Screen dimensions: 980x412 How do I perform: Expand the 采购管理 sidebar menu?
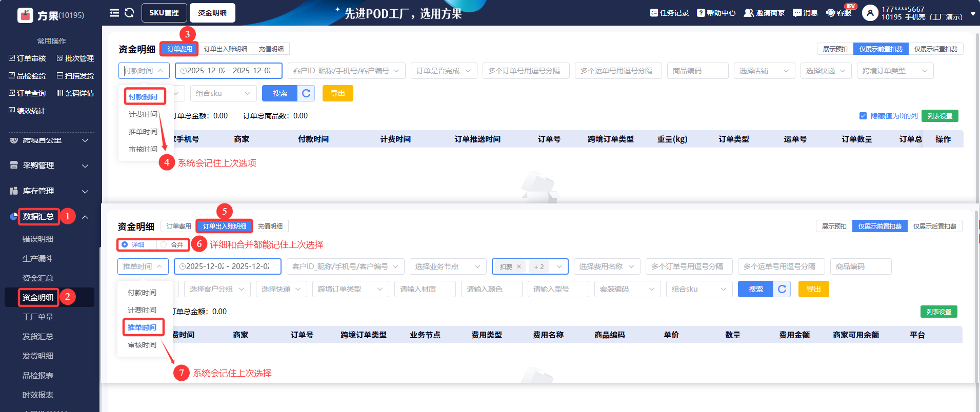coord(49,166)
